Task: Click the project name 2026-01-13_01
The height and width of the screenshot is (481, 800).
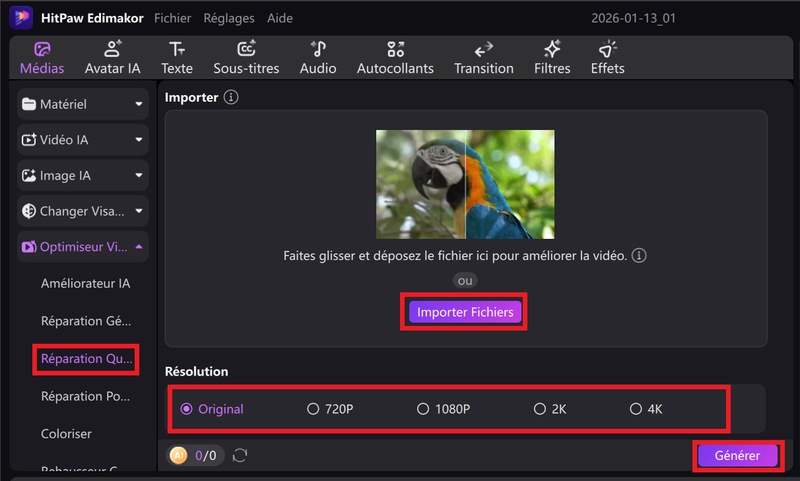Action: pos(633,18)
